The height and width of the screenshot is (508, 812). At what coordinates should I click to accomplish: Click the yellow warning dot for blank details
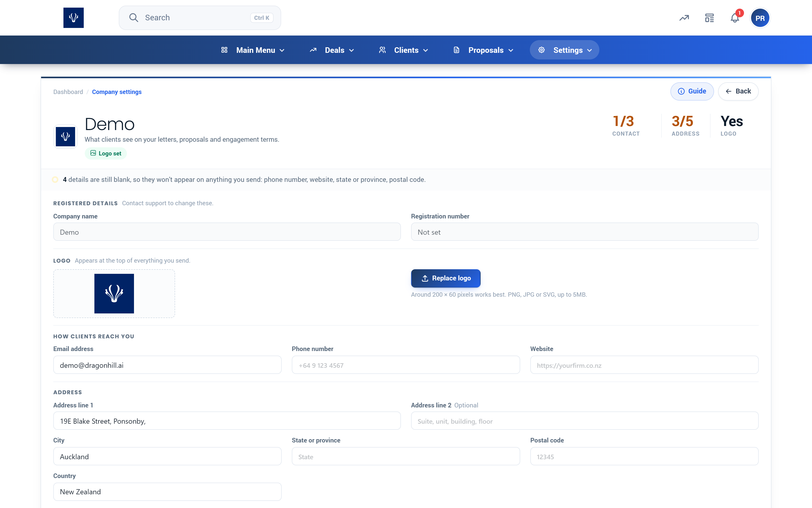(x=55, y=180)
